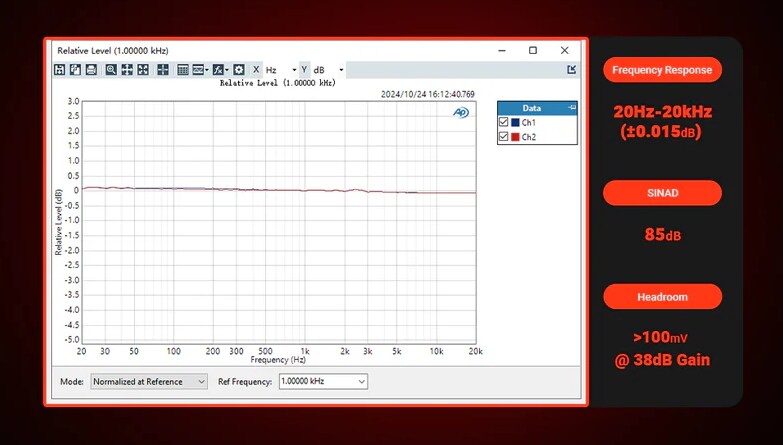The image size is (783, 445).
Task: Click the pop-out icon at toolbar right
Action: (x=572, y=70)
